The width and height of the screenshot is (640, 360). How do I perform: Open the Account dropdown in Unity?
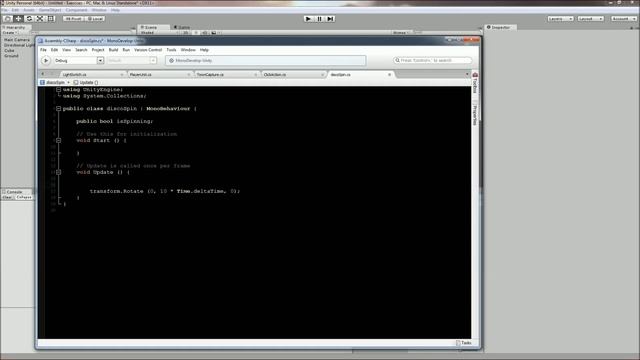pyautogui.click(x=623, y=19)
